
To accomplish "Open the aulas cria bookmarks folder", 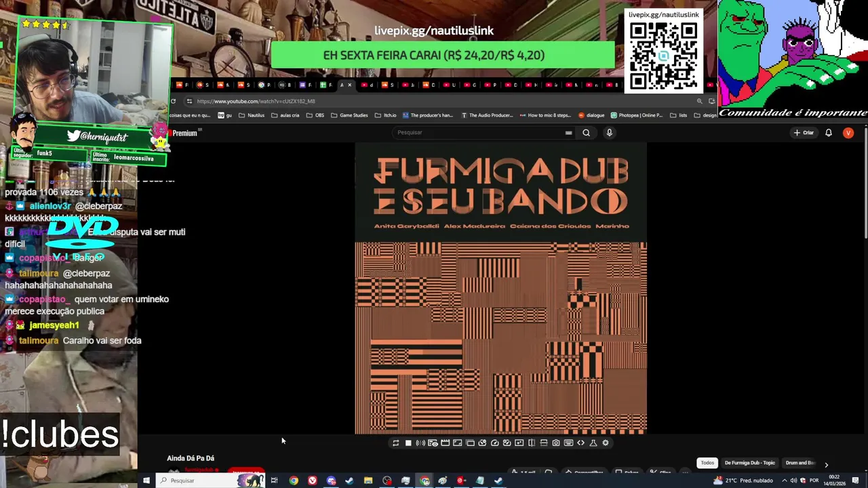I will click(x=285, y=115).
